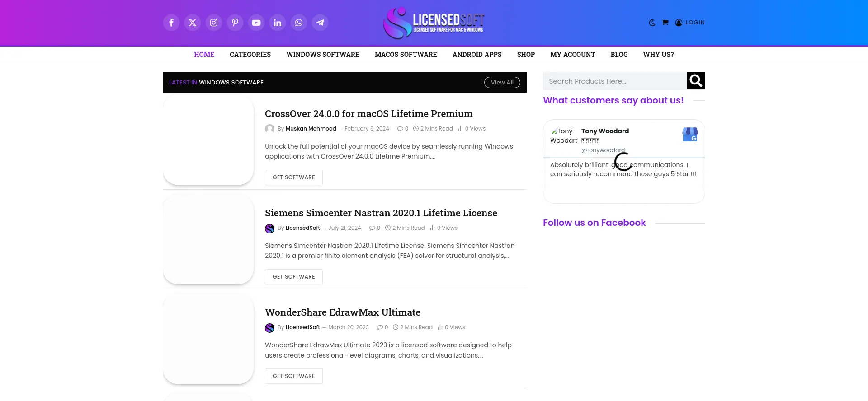Click the LinkedIn icon
Image resolution: width=868 pixels, height=401 pixels.
278,23
